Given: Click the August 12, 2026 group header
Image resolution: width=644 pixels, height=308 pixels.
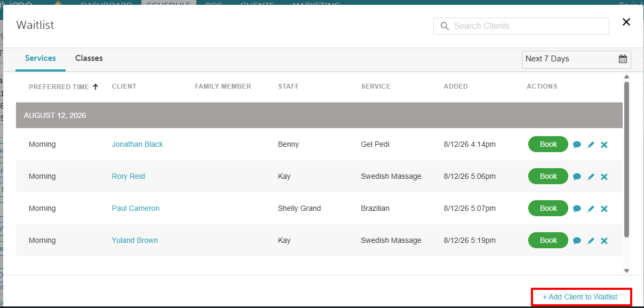Looking at the screenshot, I should (x=319, y=115).
